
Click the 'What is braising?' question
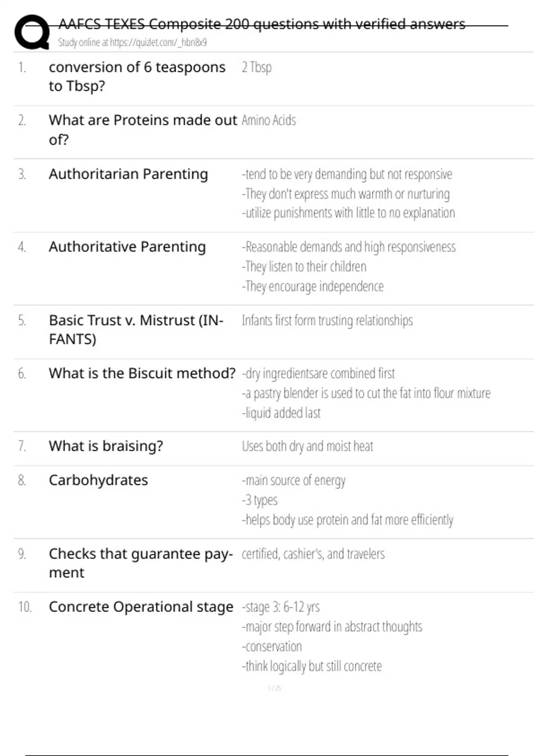point(106,446)
